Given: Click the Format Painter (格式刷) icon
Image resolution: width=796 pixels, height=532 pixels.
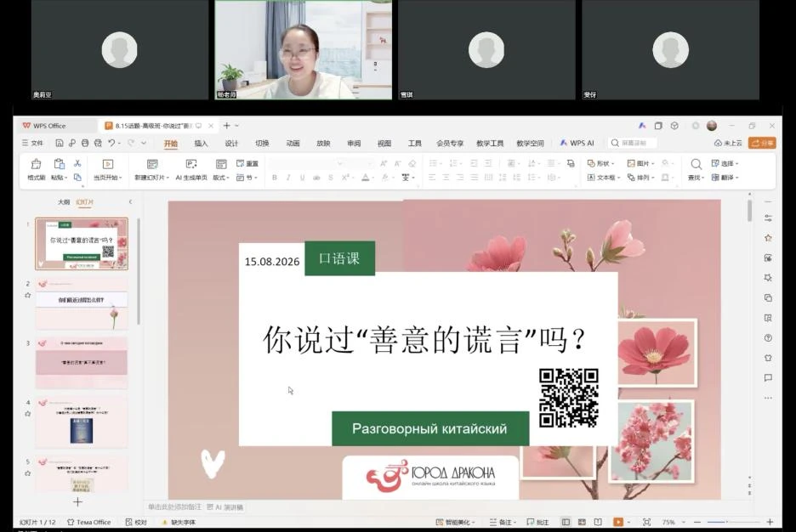Looking at the screenshot, I should (36, 164).
